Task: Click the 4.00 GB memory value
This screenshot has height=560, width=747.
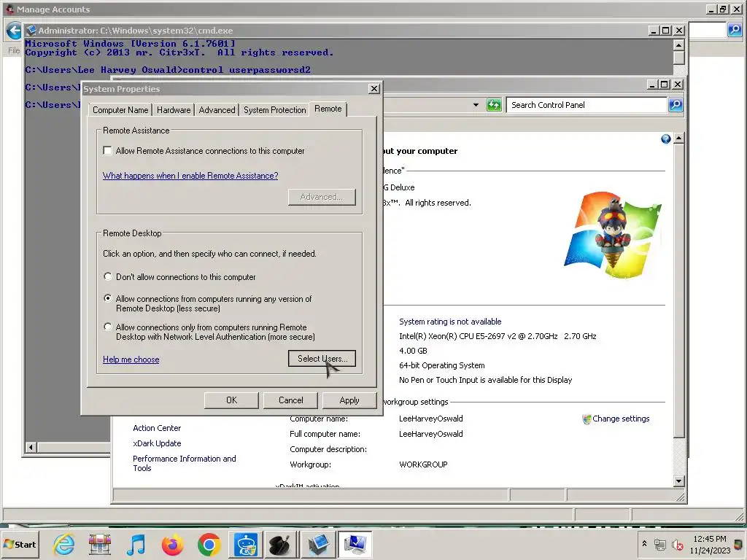Action: click(x=413, y=351)
